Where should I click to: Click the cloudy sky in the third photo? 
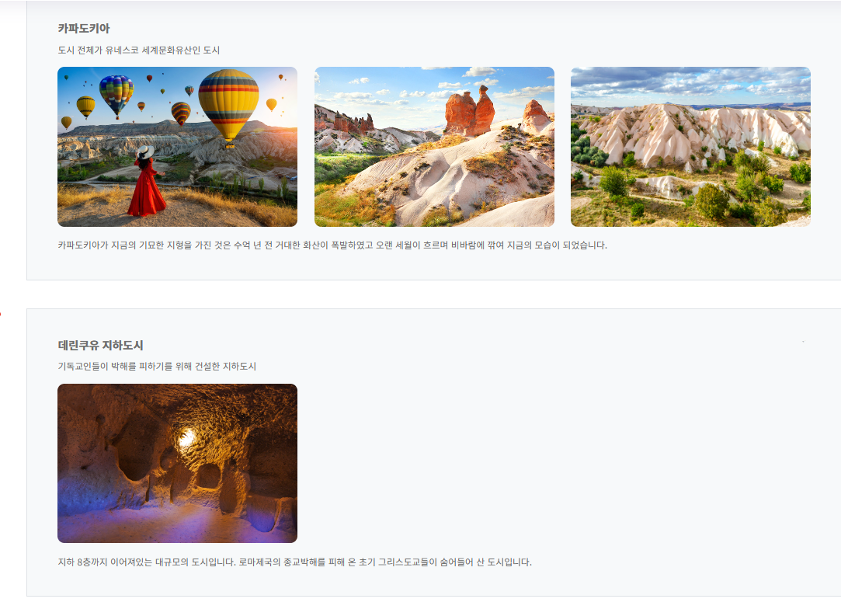690,82
